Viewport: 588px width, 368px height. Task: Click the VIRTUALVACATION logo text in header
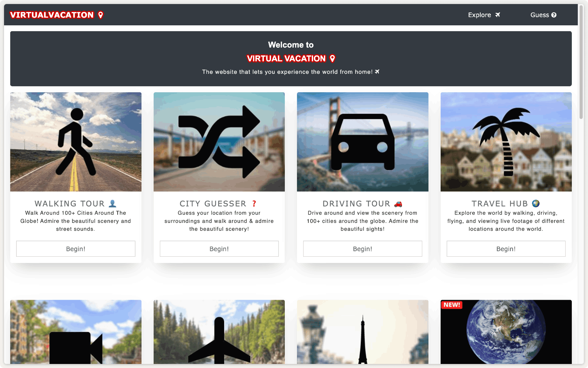coord(52,15)
